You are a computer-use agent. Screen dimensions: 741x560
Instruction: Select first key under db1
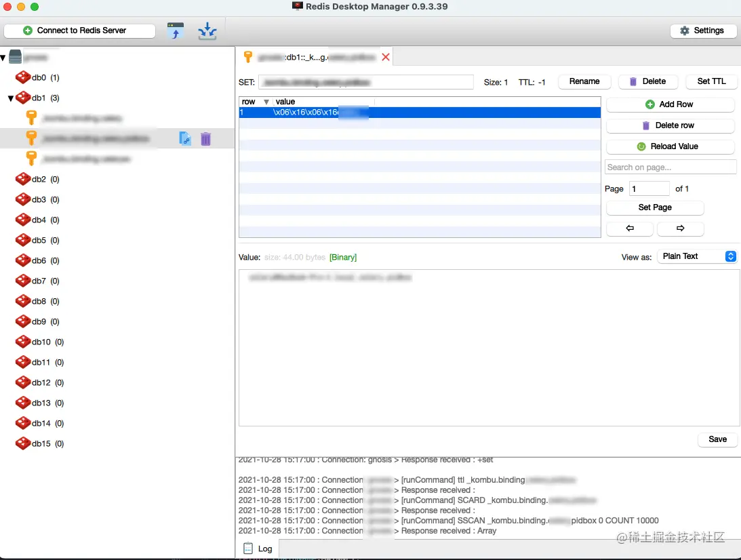pos(82,118)
